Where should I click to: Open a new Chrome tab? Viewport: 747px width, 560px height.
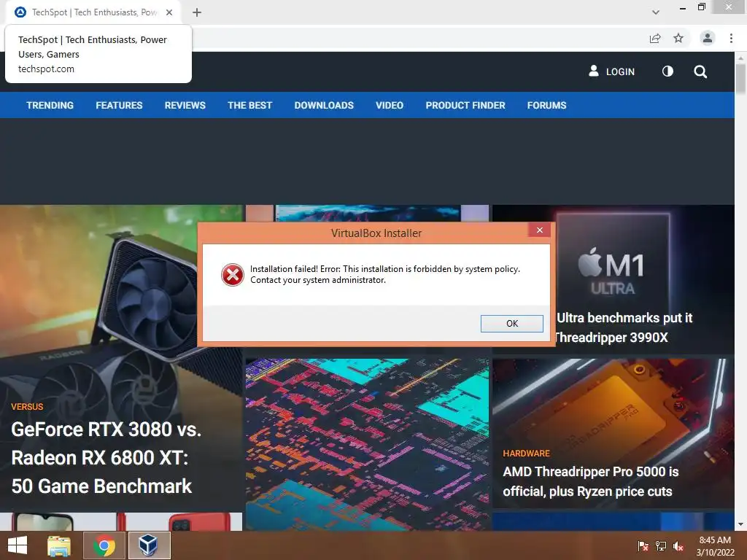197,12
